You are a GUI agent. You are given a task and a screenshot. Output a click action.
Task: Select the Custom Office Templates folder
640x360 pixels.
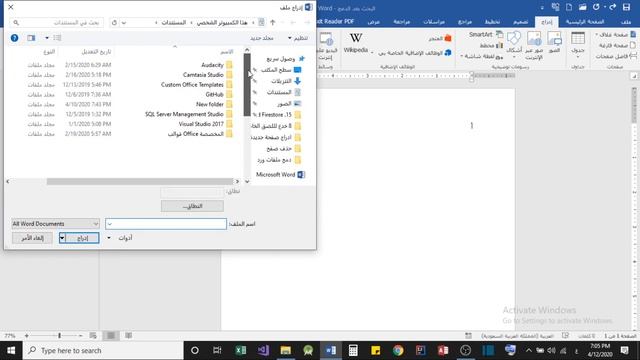[x=196, y=84]
